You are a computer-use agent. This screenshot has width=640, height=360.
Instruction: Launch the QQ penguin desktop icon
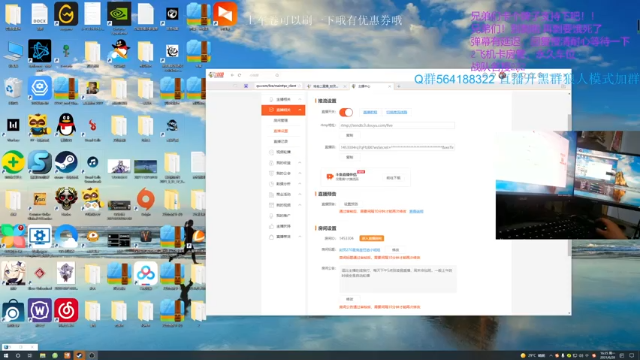(x=66, y=124)
